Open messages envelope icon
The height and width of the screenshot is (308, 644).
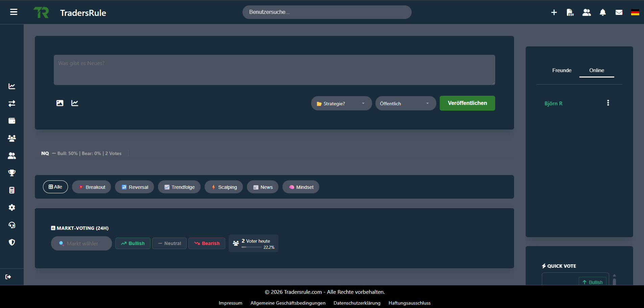point(619,13)
